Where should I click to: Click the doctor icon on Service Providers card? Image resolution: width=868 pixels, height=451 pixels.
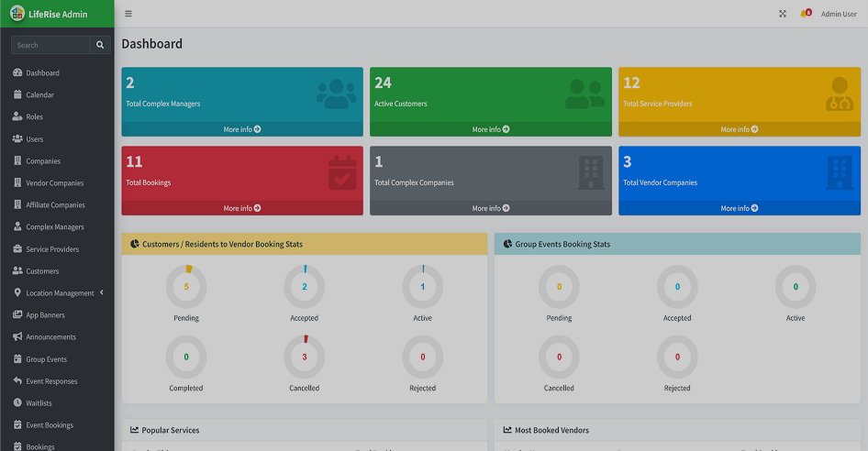click(840, 94)
